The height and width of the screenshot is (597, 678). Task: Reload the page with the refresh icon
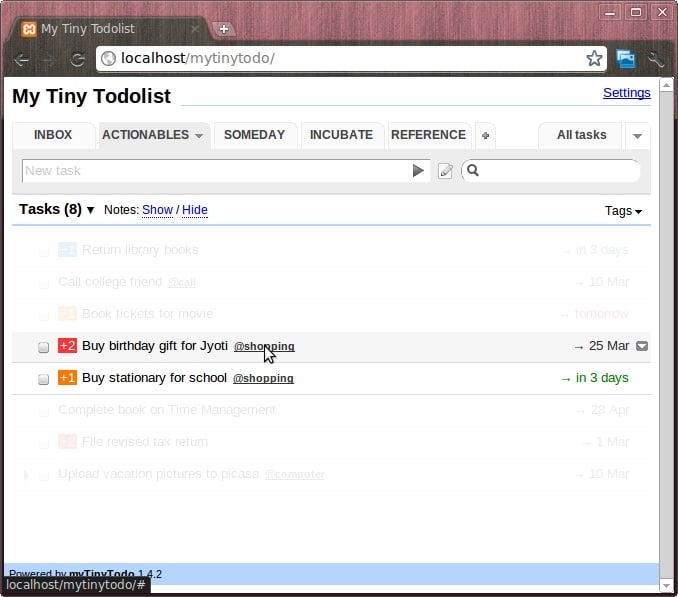78,59
